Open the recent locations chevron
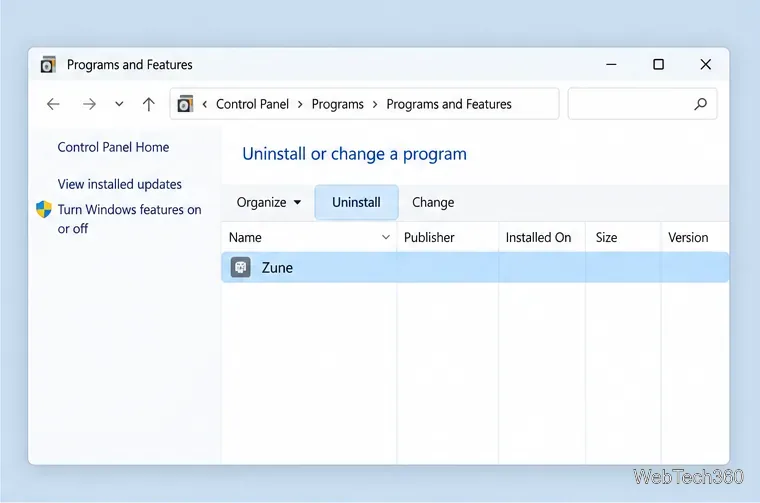 [x=119, y=104]
